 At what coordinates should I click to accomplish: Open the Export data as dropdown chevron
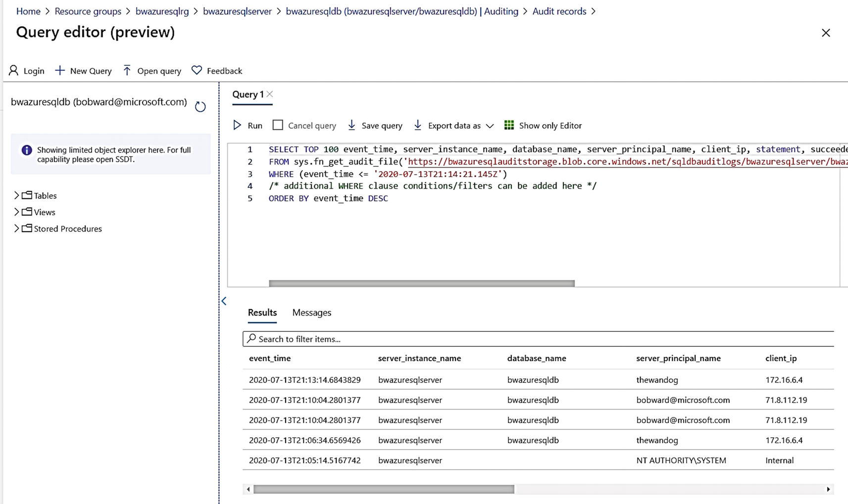pyautogui.click(x=490, y=126)
